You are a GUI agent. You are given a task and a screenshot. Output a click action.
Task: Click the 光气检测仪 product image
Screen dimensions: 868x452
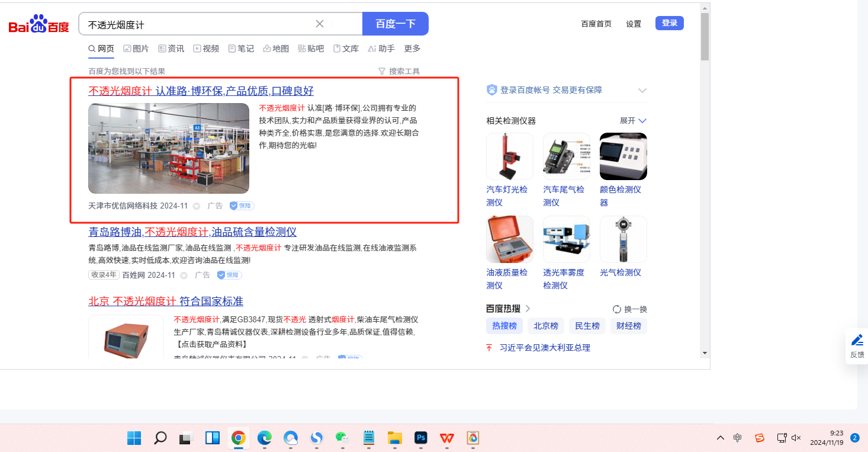[x=623, y=239]
